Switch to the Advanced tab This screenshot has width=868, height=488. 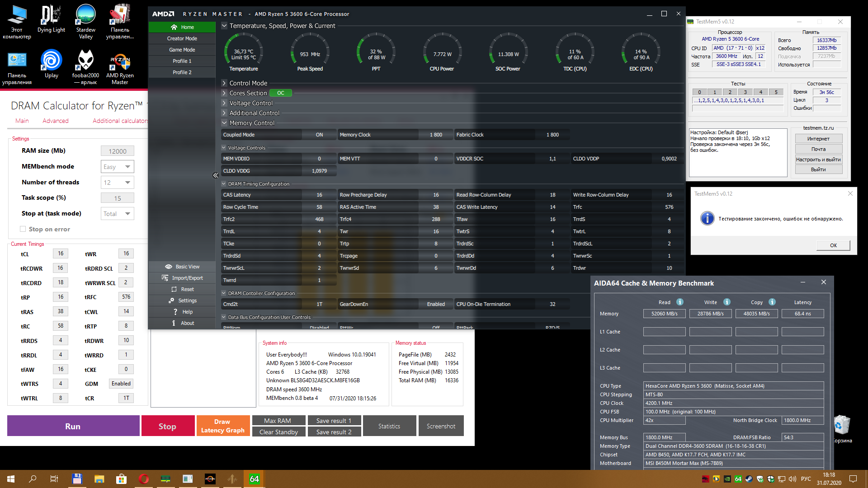coord(56,121)
